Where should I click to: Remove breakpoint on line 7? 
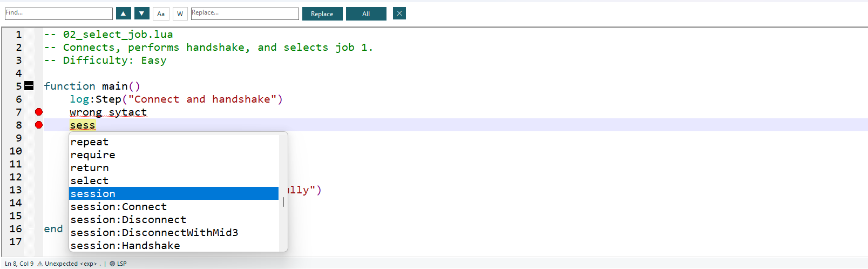39,112
